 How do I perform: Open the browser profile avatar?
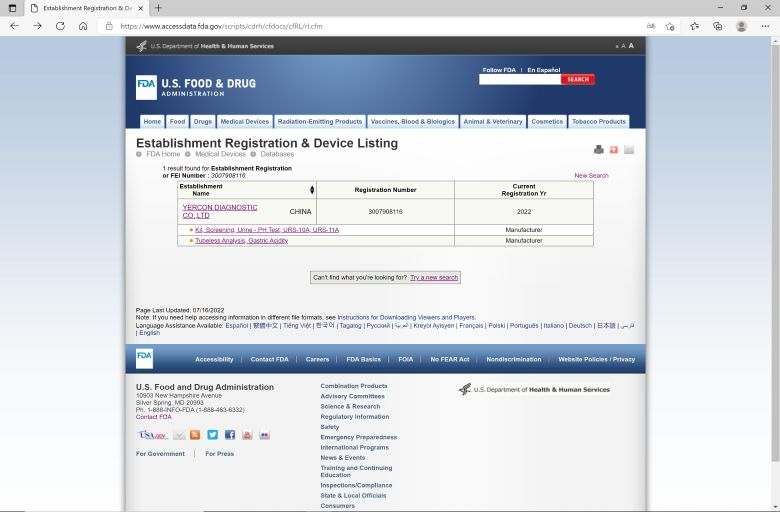click(x=741, y=26)
